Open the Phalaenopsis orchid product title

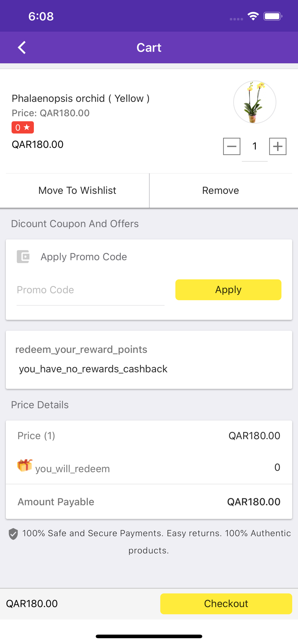coord(81,99)
